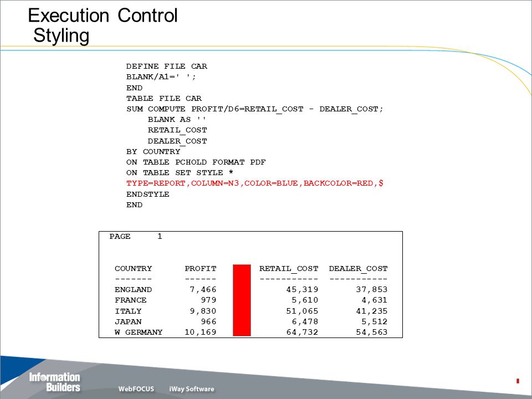Click the iWay Software footer text

(x=192, y=389)
